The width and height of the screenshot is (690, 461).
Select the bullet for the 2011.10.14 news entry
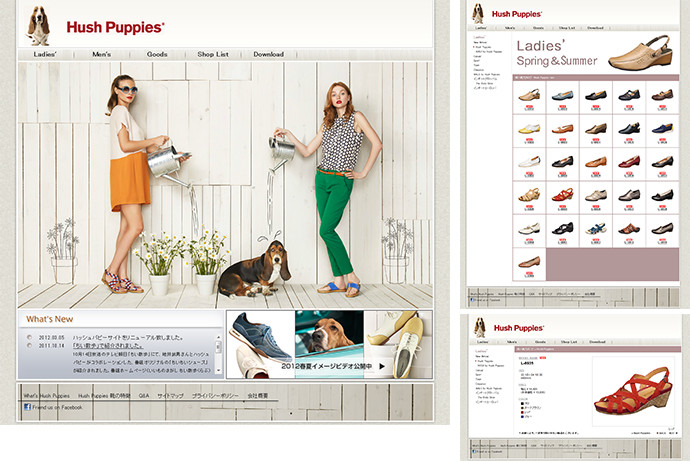[x=29, y=346]
